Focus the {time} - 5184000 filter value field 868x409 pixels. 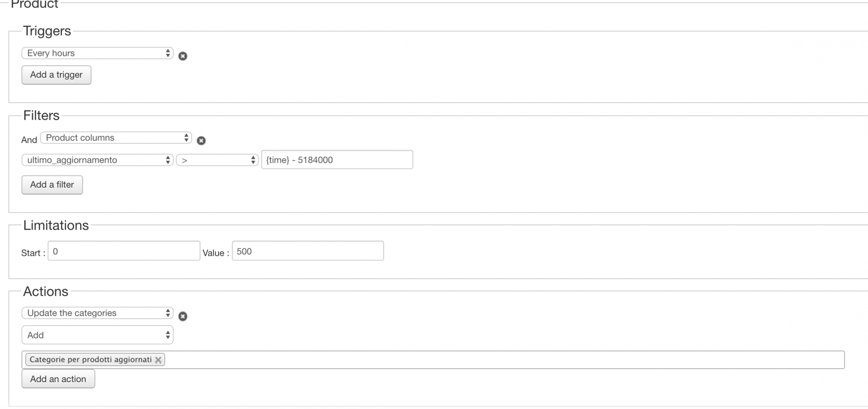(337, 160)
